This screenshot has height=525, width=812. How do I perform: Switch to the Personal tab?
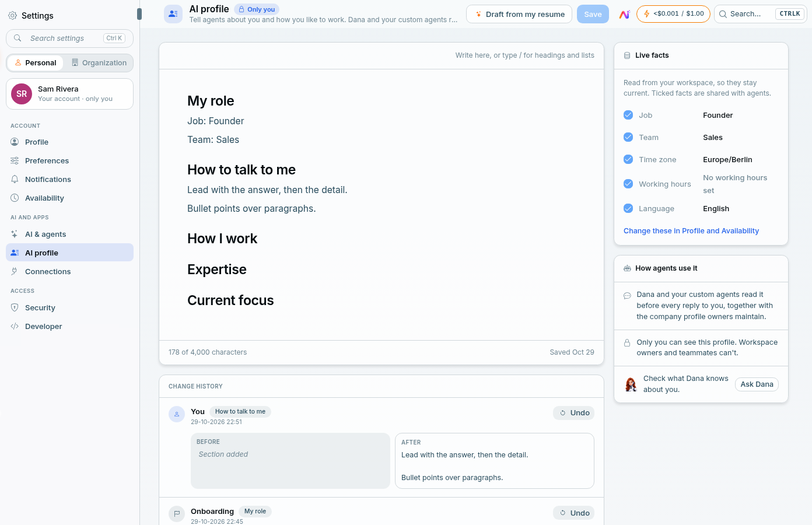pos(36,63)
